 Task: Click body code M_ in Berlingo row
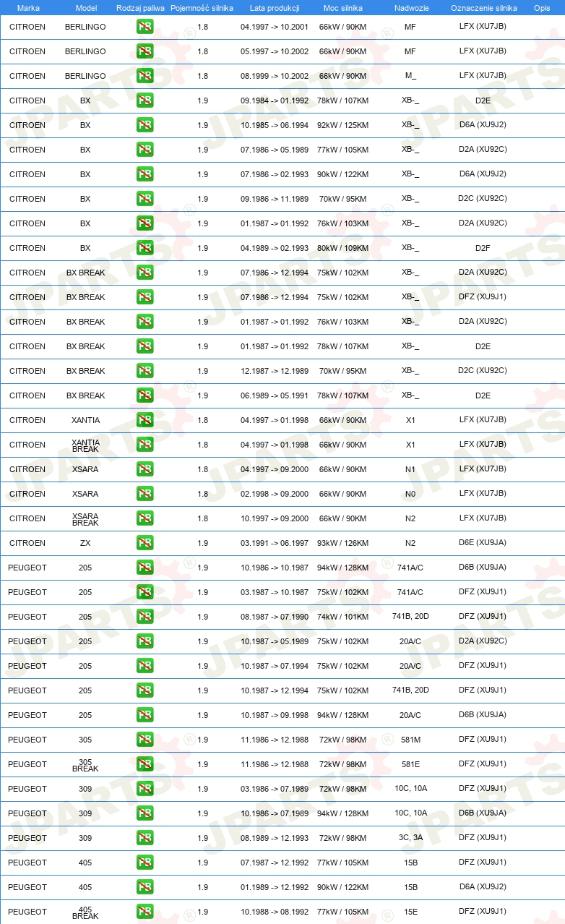point(410,76)
